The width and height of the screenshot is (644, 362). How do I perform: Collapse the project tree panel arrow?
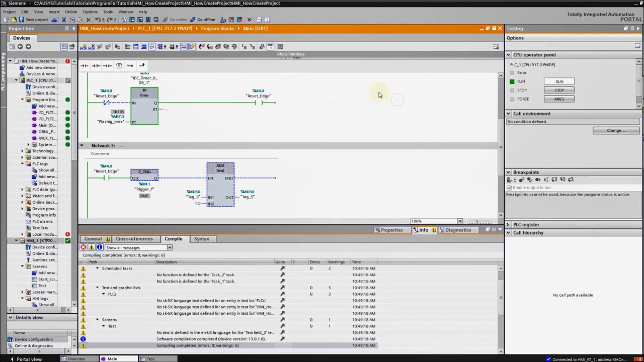[x=73, y=29]
